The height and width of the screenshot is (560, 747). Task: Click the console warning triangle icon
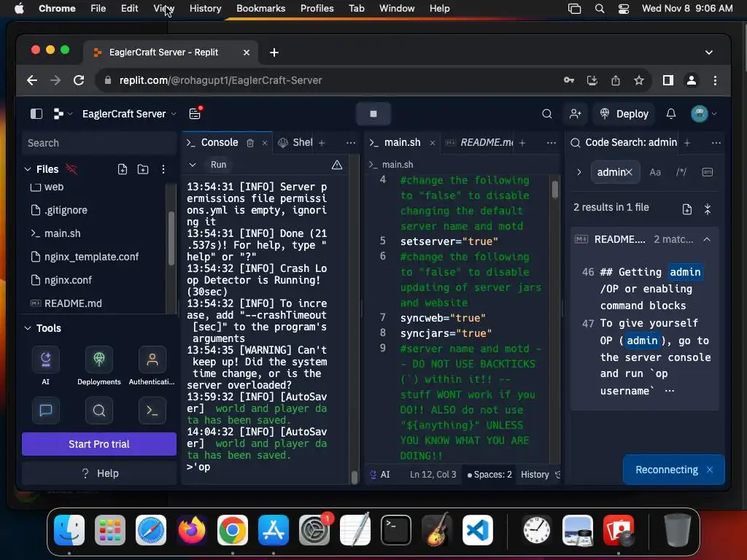[x=337, y=165]
